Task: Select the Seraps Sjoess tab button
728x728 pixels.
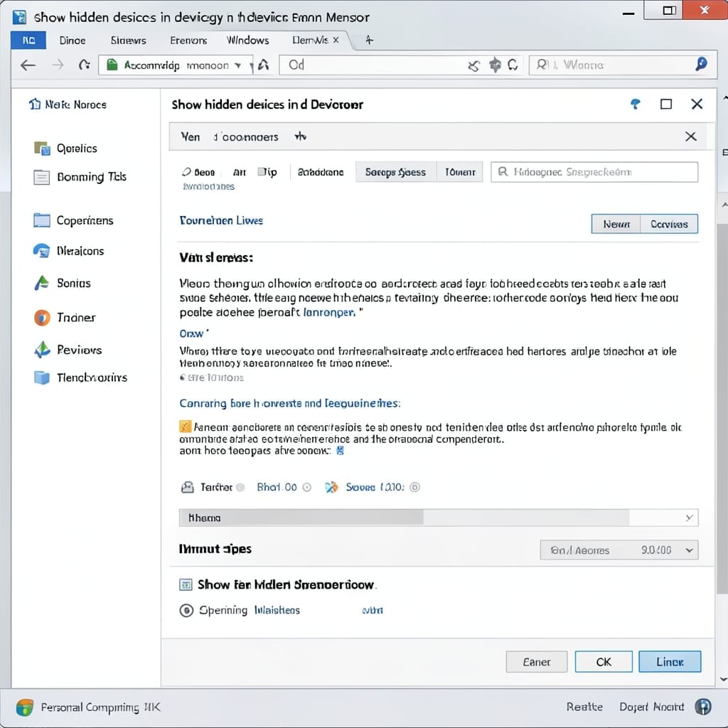Action: pyautogui.click(x=395, y=172)
